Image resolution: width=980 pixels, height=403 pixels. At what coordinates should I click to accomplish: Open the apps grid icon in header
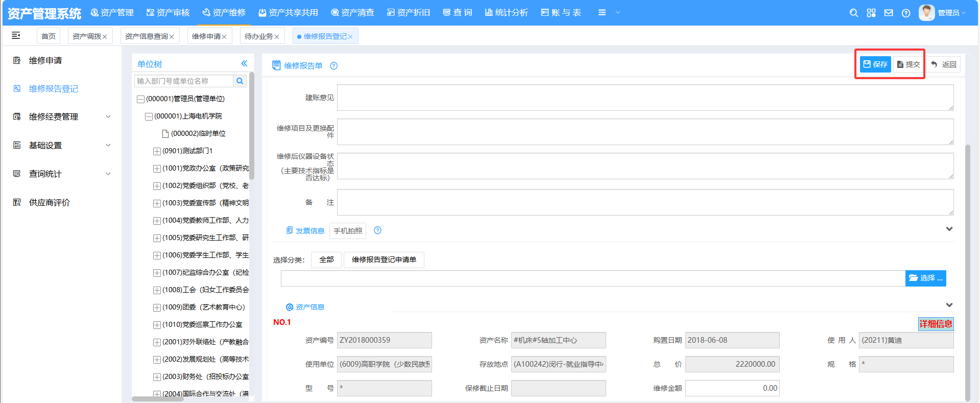871,13
